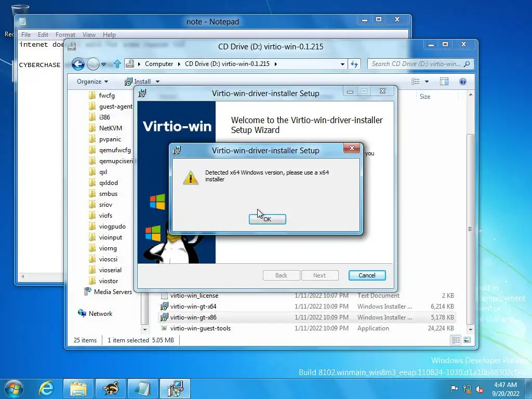Viewport: 532px width, 399px height.
Task: Refresh the Explorer folder view
Action: (354, 64)
